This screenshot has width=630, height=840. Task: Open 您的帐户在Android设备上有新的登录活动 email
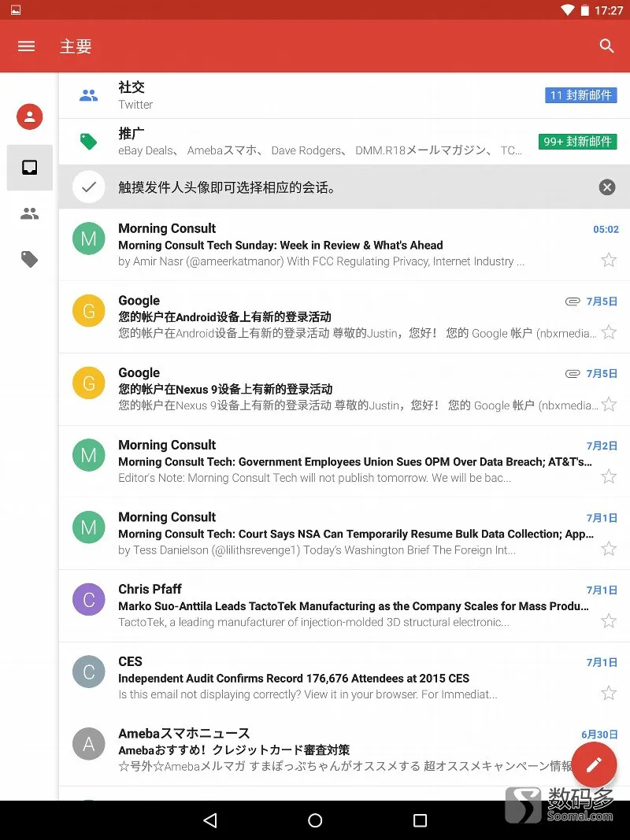click(x=344, y=317)
